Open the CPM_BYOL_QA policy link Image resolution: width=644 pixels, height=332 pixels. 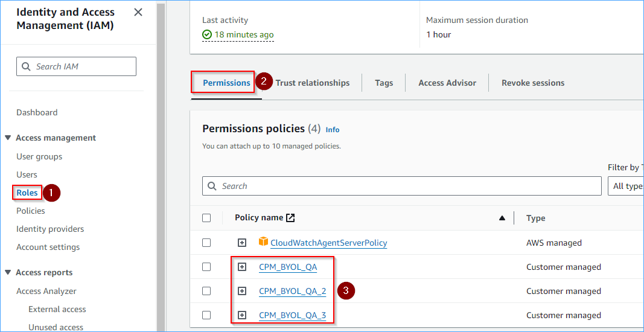[288, 267]
